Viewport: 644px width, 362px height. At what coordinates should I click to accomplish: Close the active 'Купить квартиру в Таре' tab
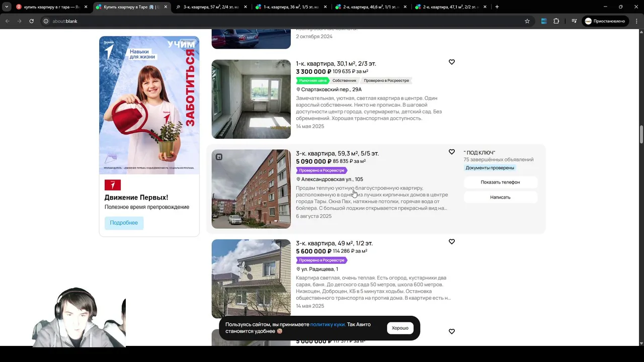tap(166, 7)
